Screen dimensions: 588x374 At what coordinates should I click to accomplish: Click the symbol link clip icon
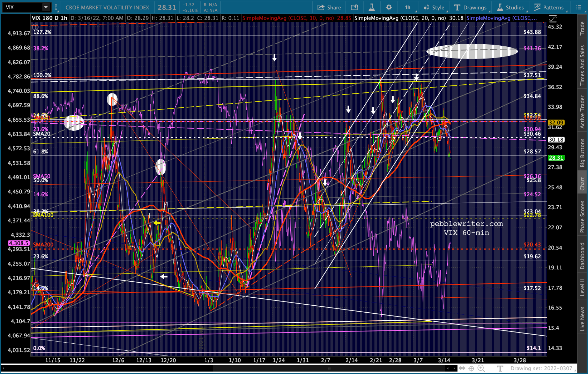(x=56, y=7)
